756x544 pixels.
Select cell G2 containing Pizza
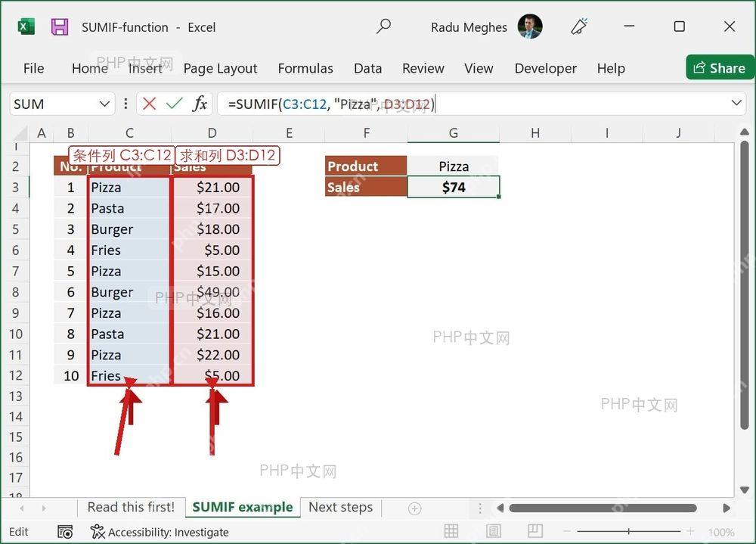pos(453,166)
